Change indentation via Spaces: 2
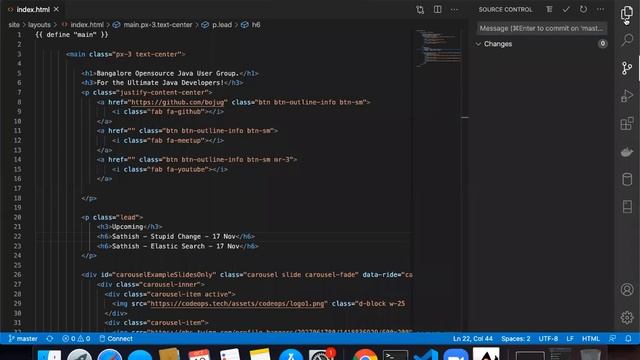The width and height of the screenshot is (640, 360). [516, 338]
